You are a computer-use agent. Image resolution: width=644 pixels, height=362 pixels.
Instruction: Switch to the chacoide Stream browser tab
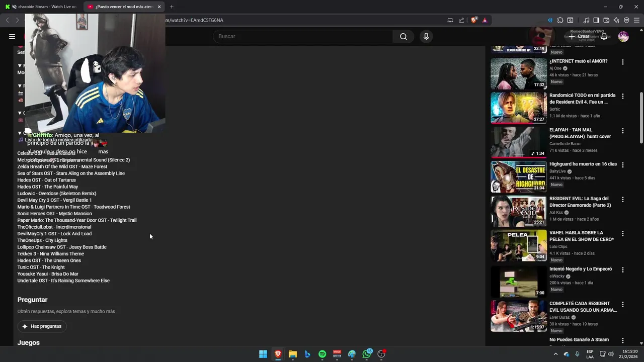(41, 7)
